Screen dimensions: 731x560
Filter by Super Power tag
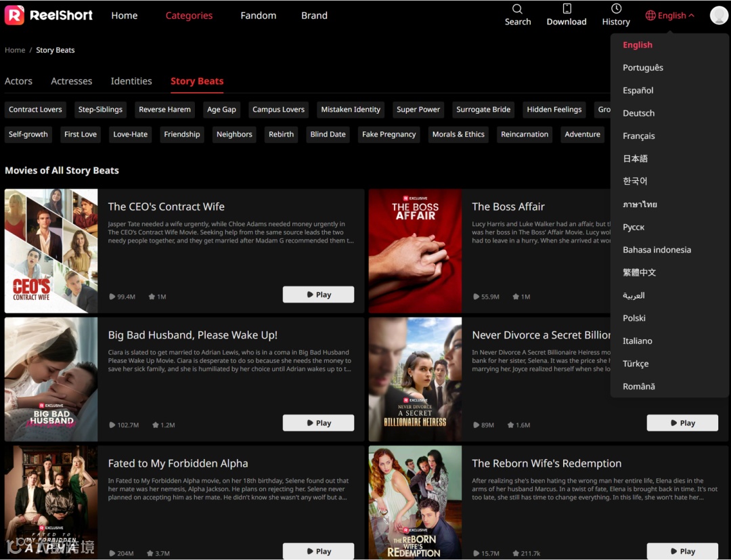[418, 110]
